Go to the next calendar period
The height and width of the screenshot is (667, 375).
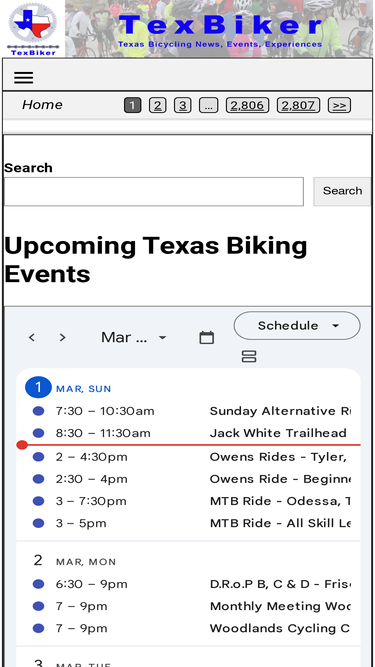pyautogui.click(x=62, y=337)
